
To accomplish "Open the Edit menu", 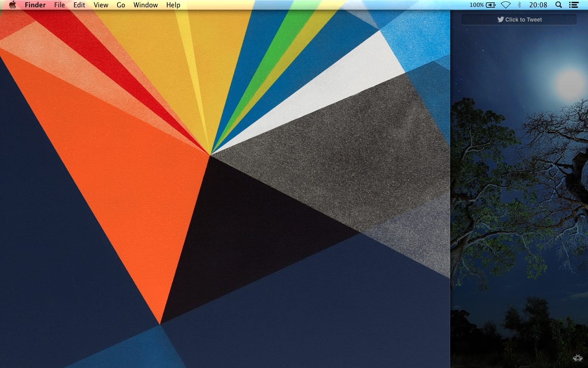I will click(79, 5).
